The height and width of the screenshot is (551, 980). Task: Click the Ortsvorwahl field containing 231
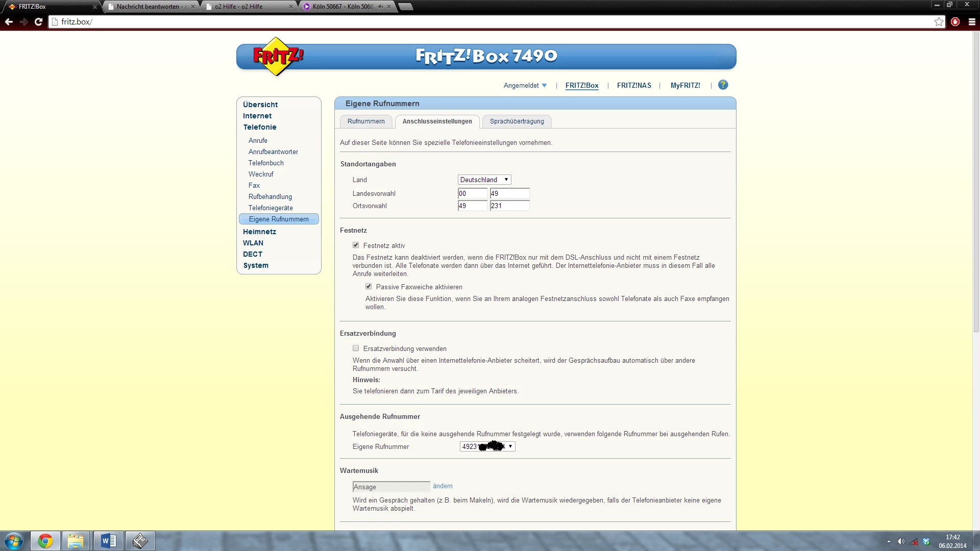(x=509, y=206)
